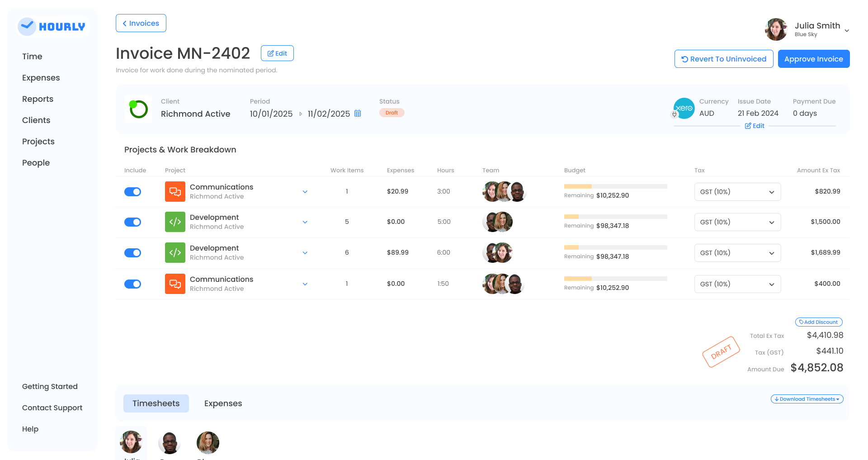The width and height of the screenshot is (868, 460).
Task: Switch to the Expenses tab
Action: click(x=223, y=403)
